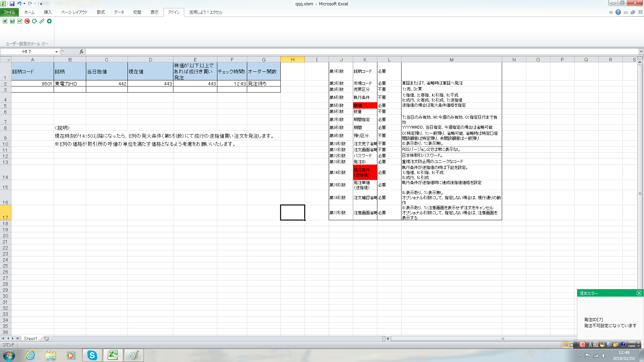Toggle KANA lock on the IME bar
The image size is (644, 362).
point(632,346)
